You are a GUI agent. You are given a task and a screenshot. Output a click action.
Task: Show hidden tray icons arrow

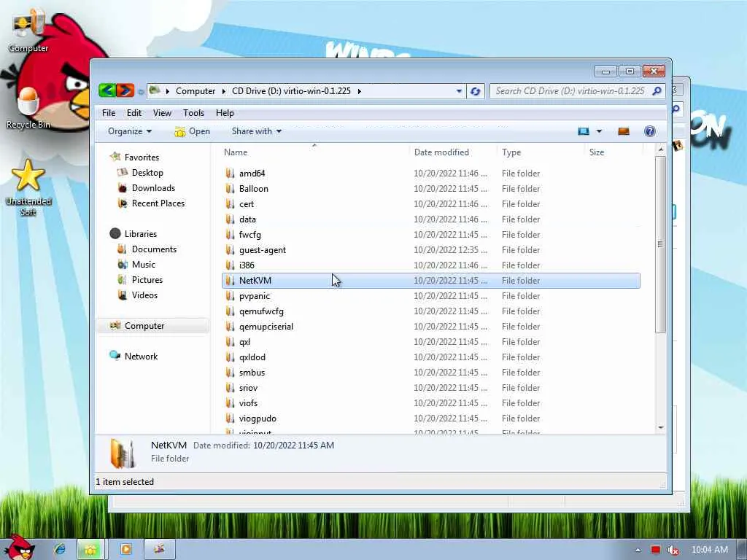point(638,551)
